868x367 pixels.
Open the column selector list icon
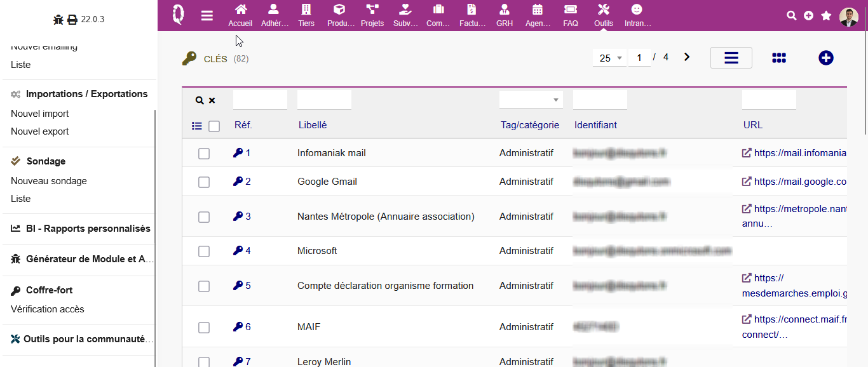197,126
